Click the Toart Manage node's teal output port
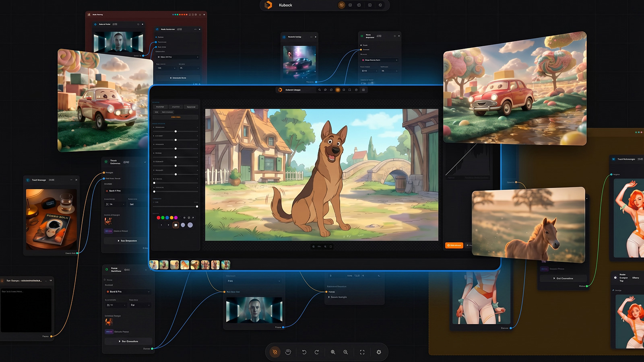 (77, 253)
